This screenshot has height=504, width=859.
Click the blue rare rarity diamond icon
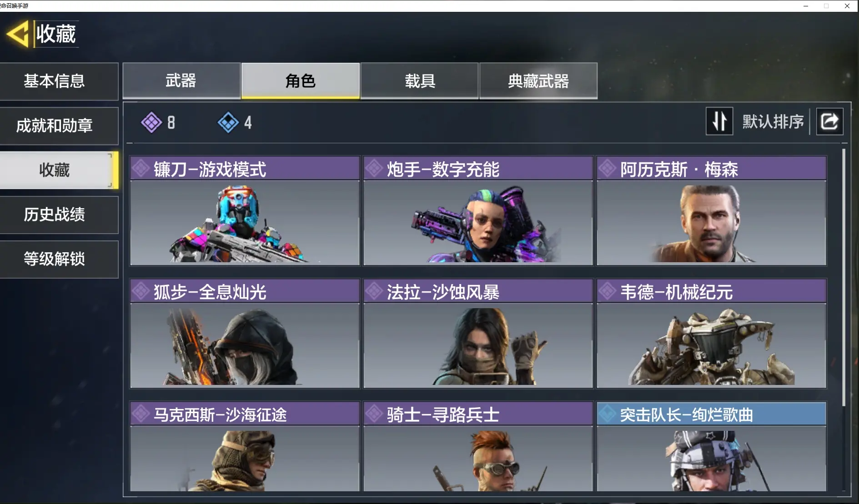(228, 122)
